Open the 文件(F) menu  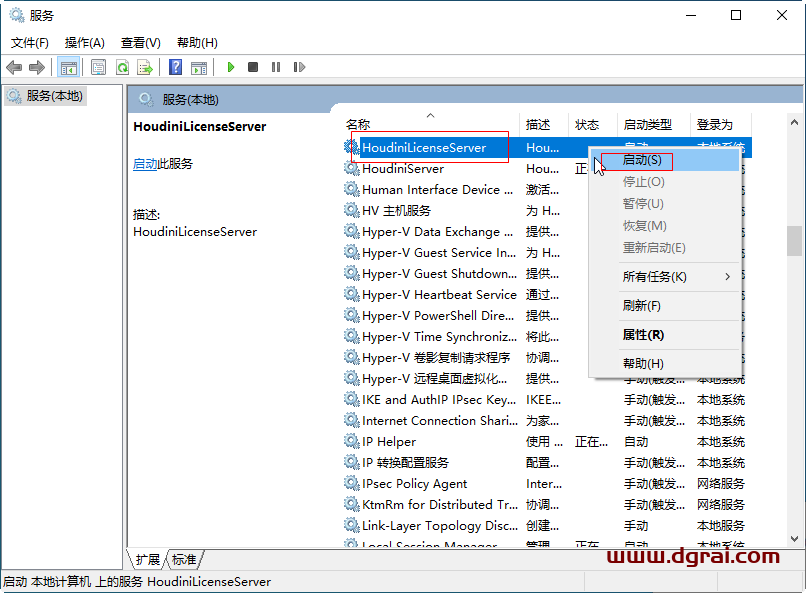point(30,43)
